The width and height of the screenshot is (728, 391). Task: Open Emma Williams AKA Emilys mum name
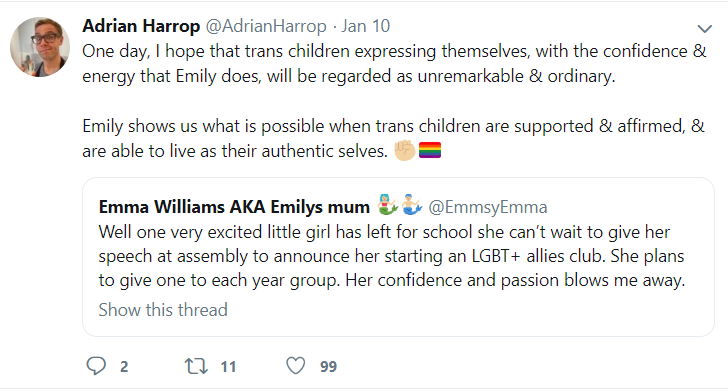point(234,207)
